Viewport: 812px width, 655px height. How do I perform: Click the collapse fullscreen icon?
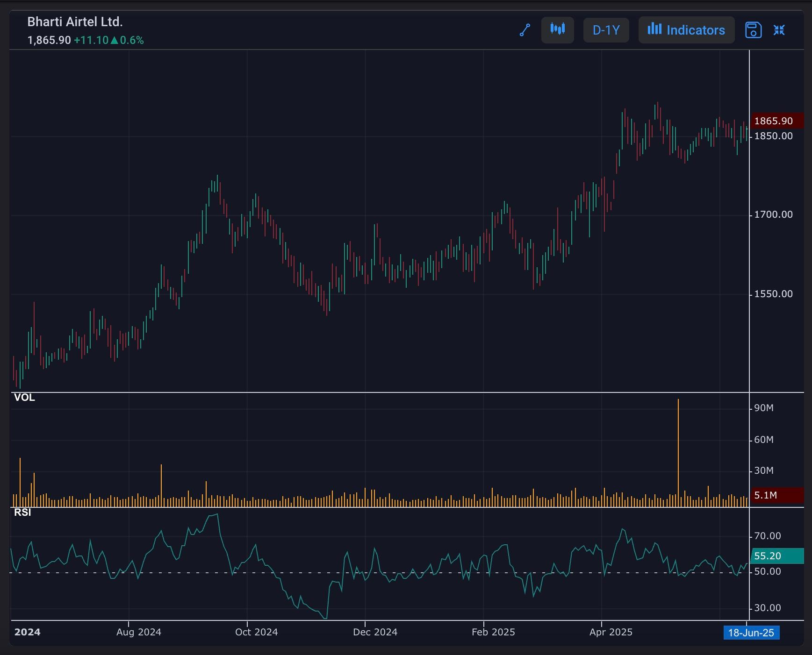[779, 30]
